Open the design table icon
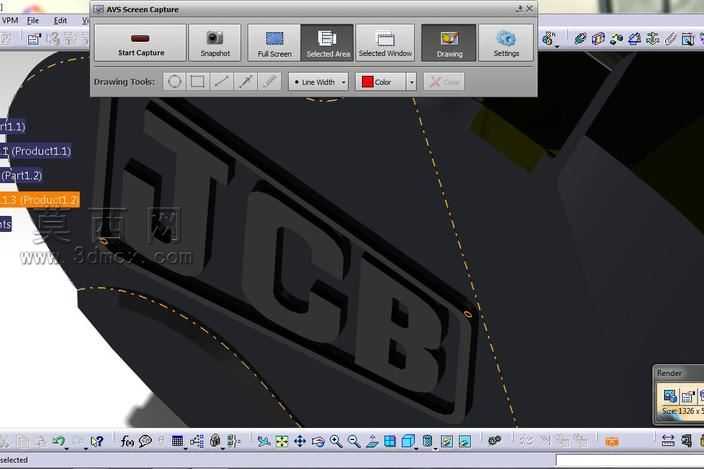704x469 pixels. [x=177, y=442]
